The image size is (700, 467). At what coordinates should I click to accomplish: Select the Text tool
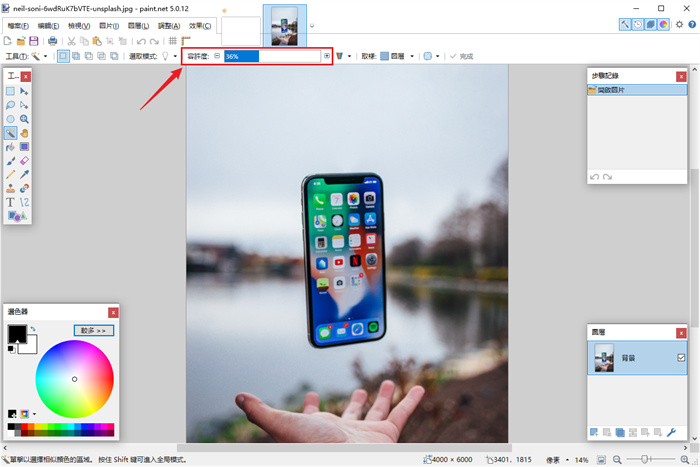(x=11, y=202)
